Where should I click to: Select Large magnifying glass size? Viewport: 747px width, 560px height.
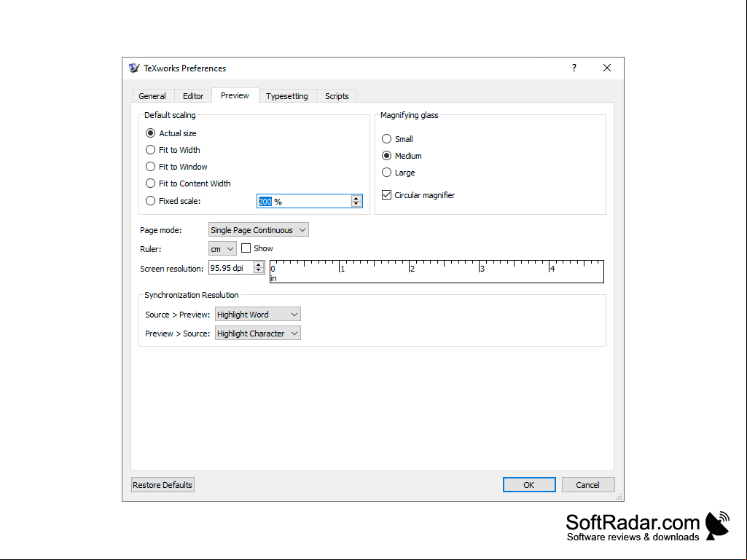coord(398,173)
